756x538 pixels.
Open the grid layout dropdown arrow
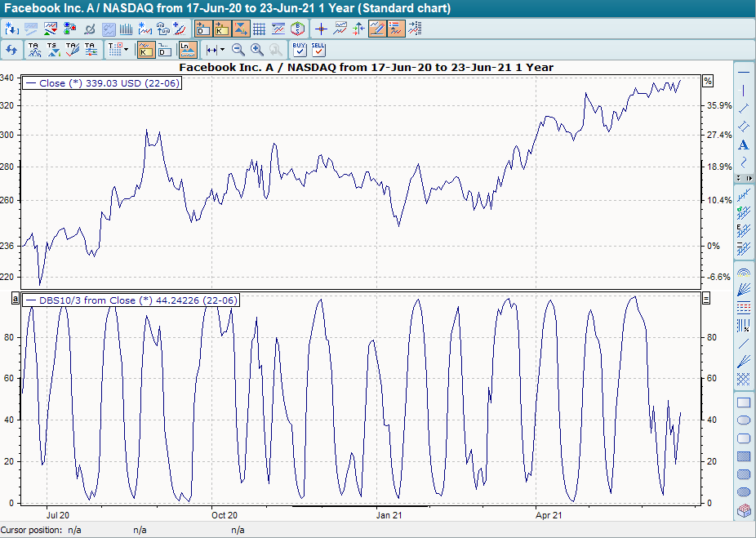(x=125, y=49)
